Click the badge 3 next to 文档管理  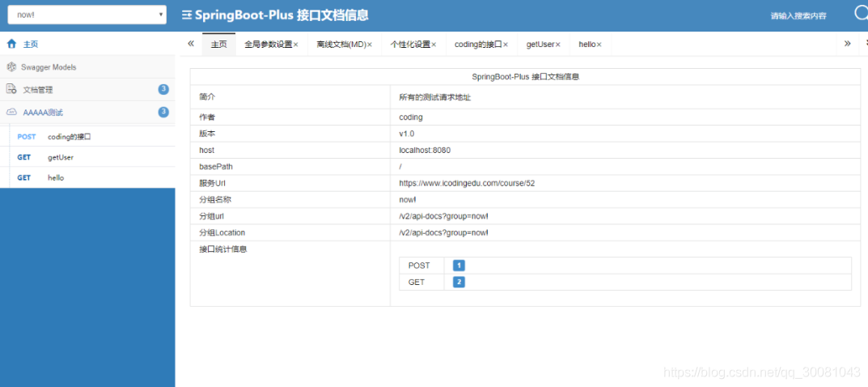point(163,89)
